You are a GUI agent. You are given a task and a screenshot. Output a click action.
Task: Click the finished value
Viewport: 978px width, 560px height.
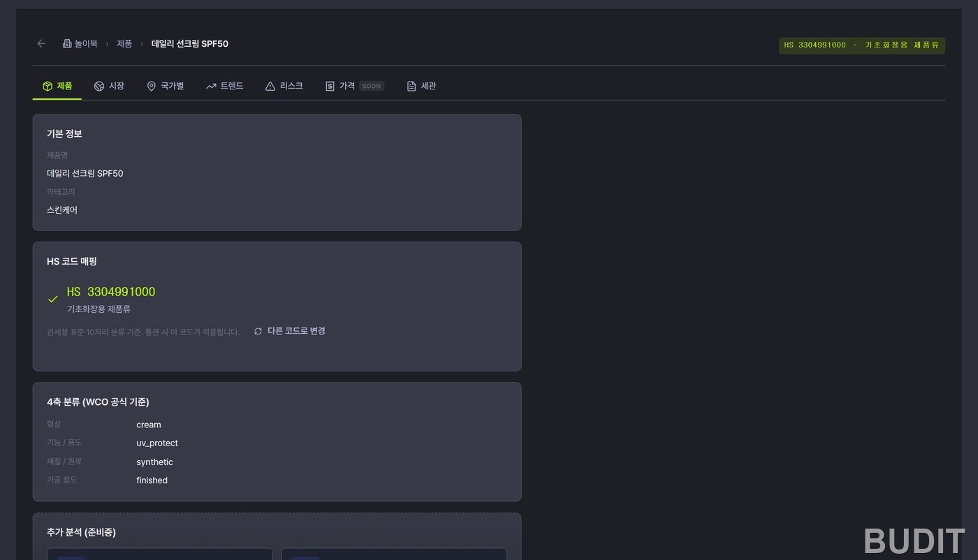pos(152,480)
